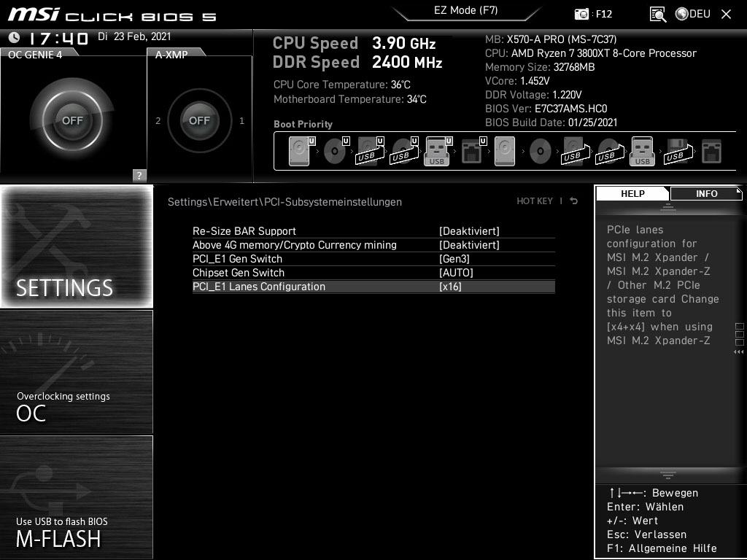Click the BIOS Ver: E7C37AMS.HC0 line
The image size is (747, 560).
coord(546,108)
